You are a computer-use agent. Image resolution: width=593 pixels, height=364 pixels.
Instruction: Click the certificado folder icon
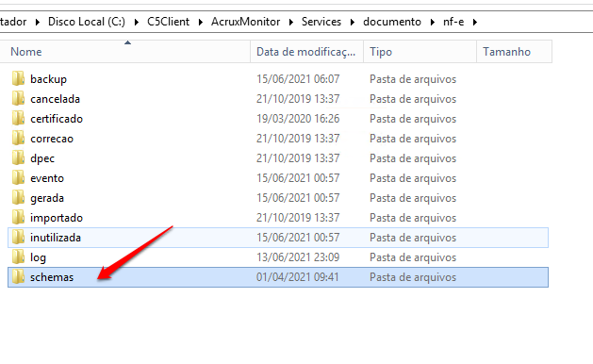18,119
